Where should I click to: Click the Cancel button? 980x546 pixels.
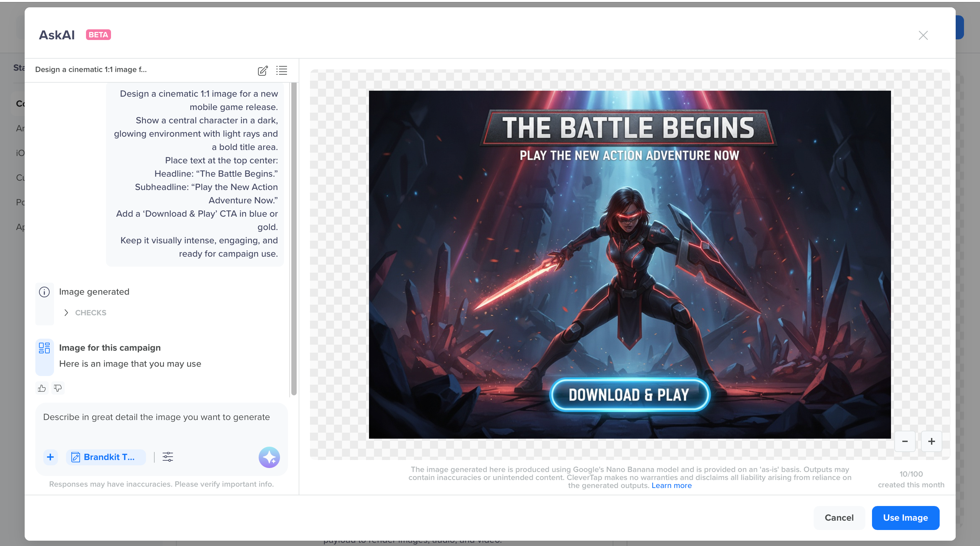(x=839, y=518)
